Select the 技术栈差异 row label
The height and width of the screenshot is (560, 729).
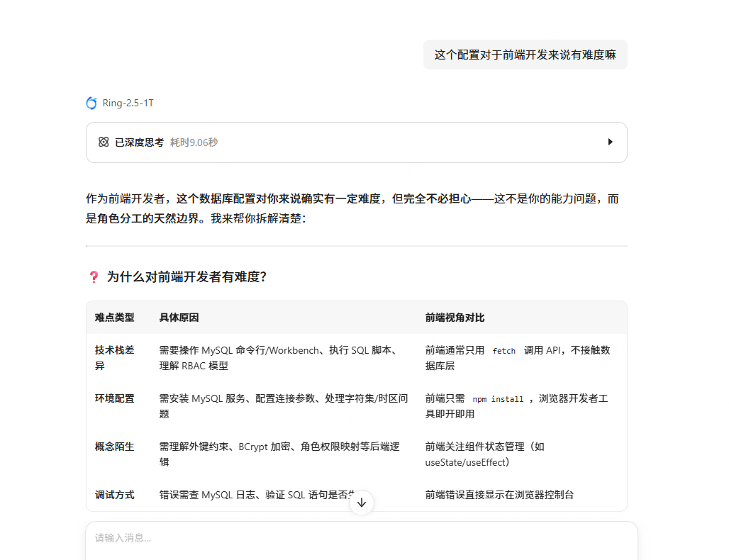(x=113, y=358)
